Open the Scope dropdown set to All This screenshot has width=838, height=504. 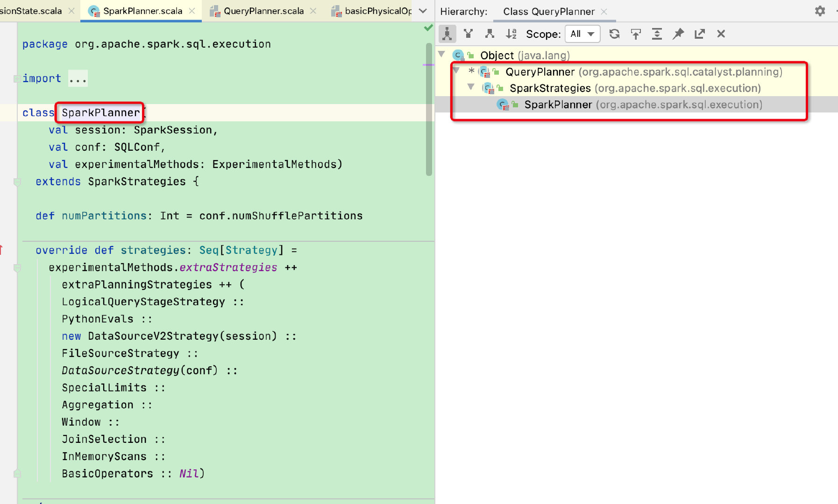[582, 34]
